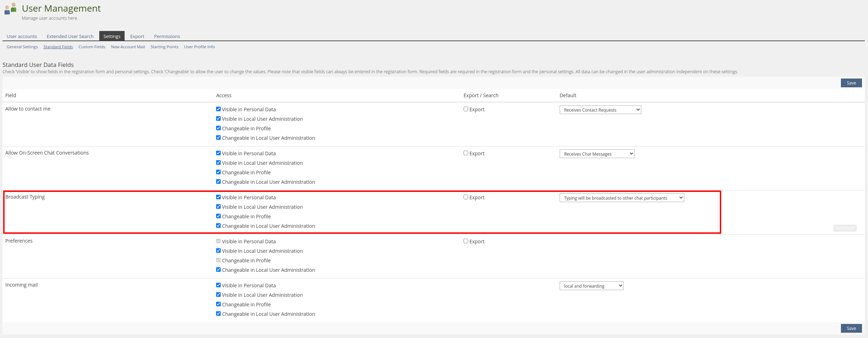
Task: Open New Account Mail settings
Action: pyautogui.click(x=128, y=47)
